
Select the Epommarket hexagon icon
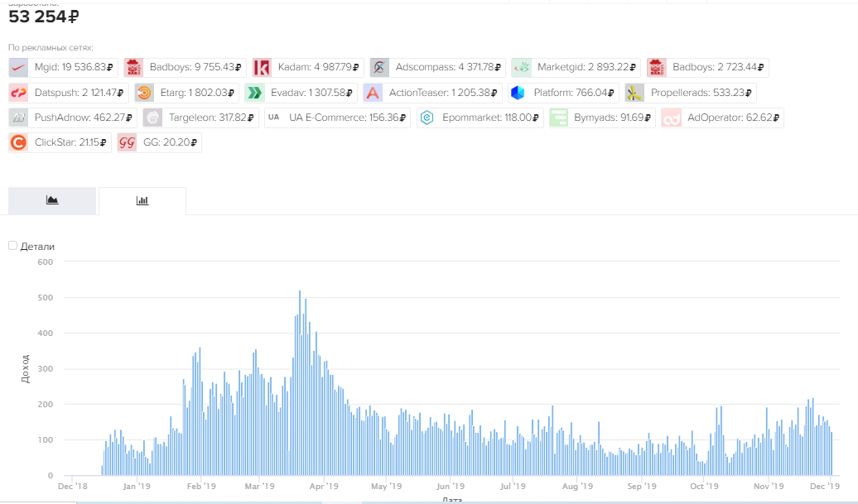[x=427, y=118]
